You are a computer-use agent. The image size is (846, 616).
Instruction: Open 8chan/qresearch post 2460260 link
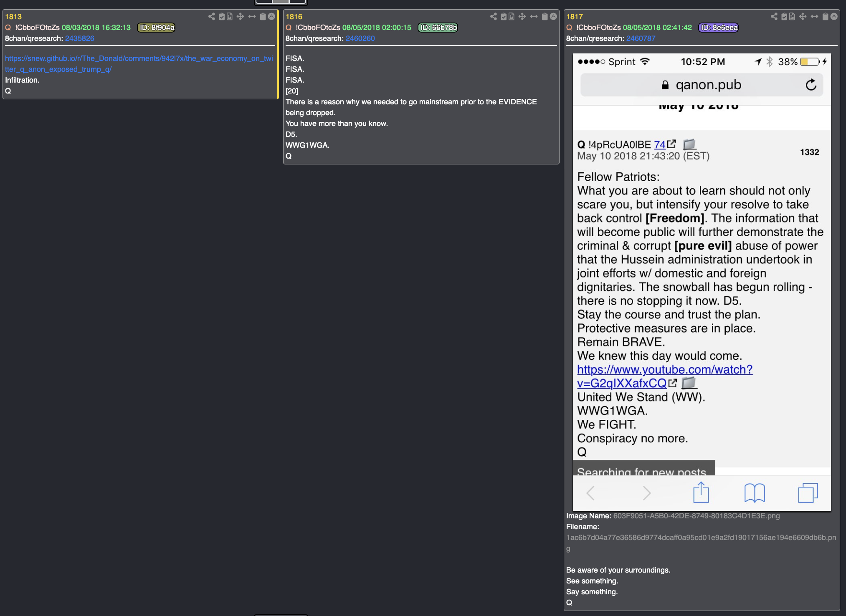[360, 38]
